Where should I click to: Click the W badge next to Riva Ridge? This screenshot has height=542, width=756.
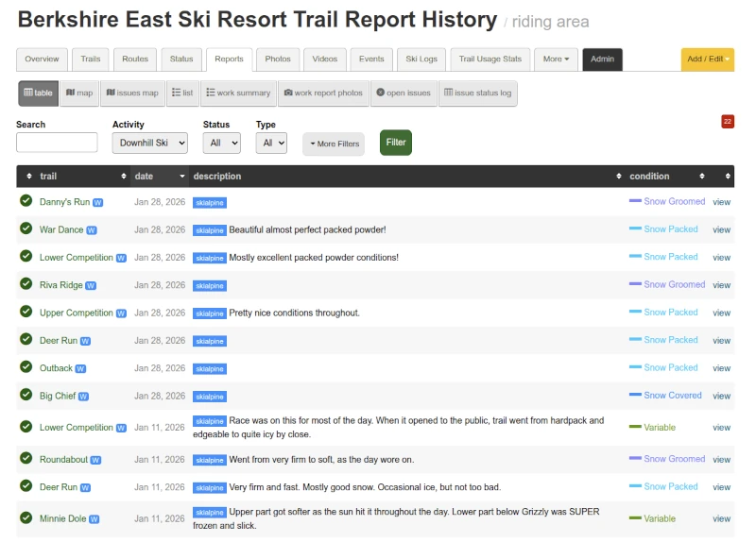(91, 286)
